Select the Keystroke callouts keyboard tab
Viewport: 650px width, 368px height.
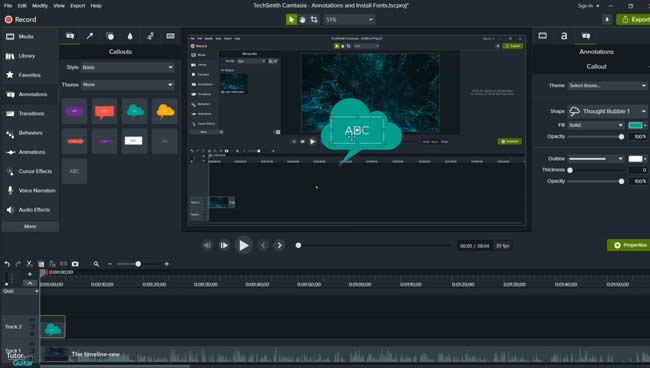click(x=170, y=36)
